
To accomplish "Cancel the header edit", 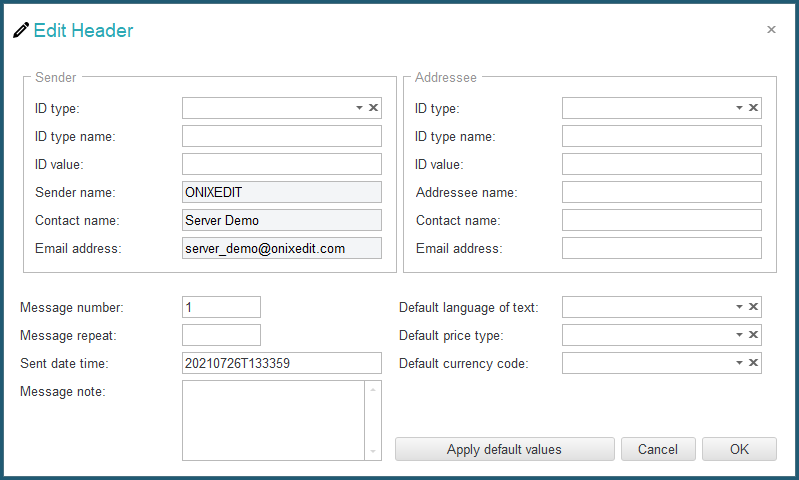I will tap(658, 449).
